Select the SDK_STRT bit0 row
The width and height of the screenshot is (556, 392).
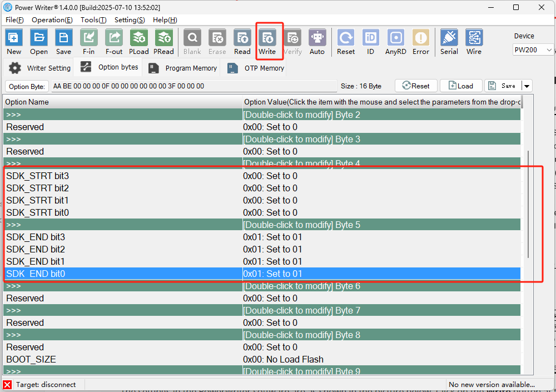(x=262, y=212)
